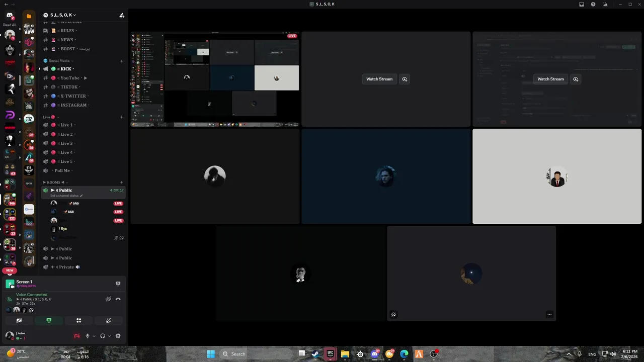Open the NEWS channel
This screenshot has height=362, width=644.
point(83,40)
